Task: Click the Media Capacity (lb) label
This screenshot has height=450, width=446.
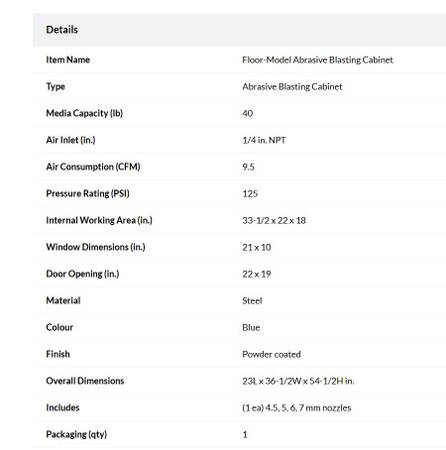Action: point(84,113)
